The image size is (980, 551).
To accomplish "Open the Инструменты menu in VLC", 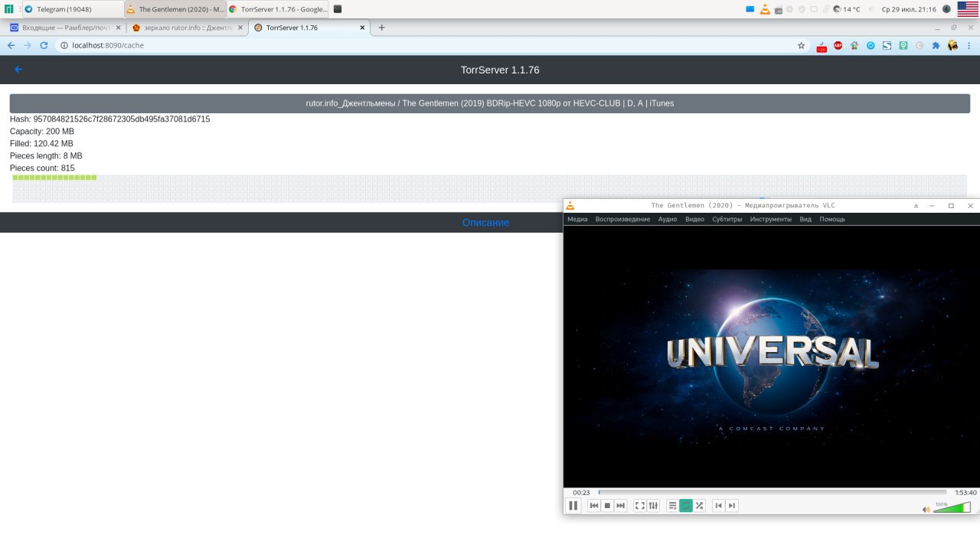I will (771, 220).
